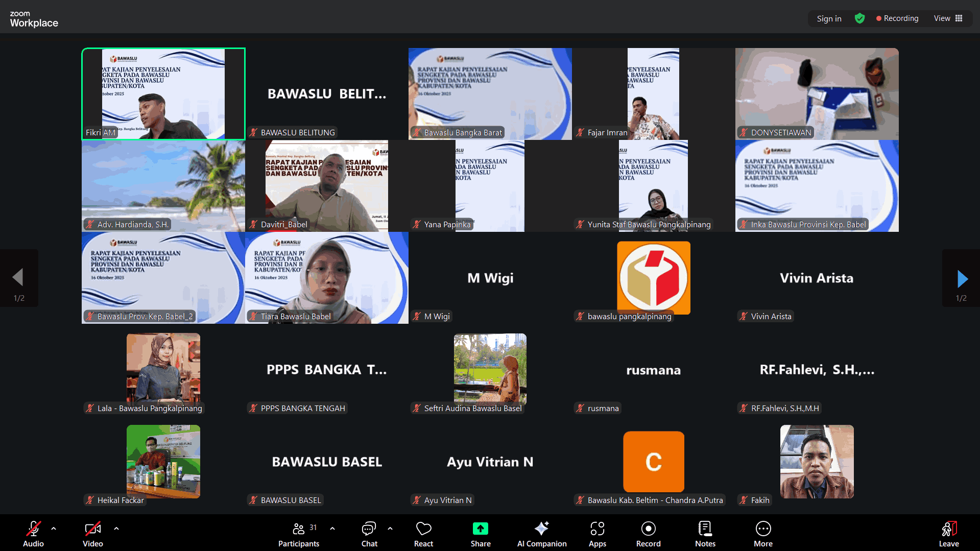Start video with the Video button
The height and width of the screenshot is (551, 980).
[x=93, y=534]
